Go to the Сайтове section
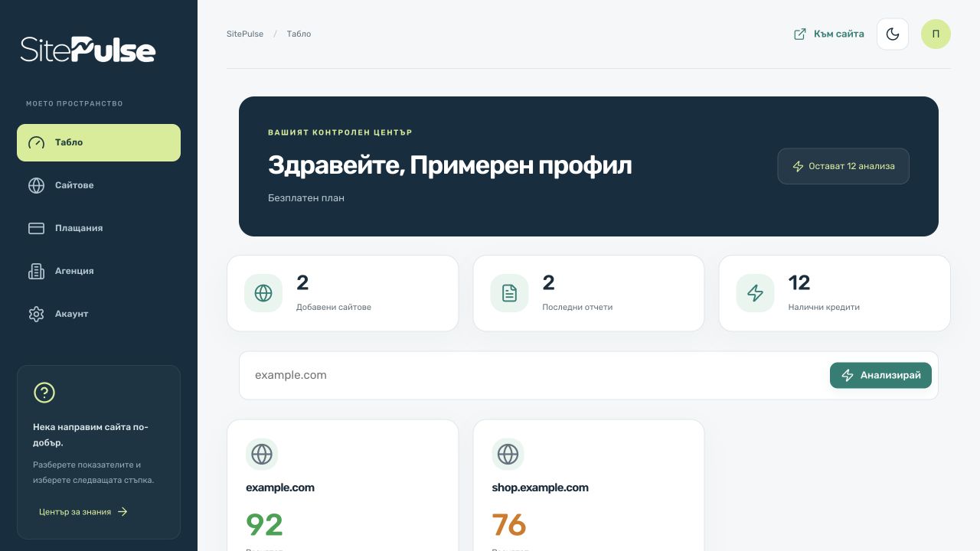Viewport: 980px width, 551px height. click(99, 185)
